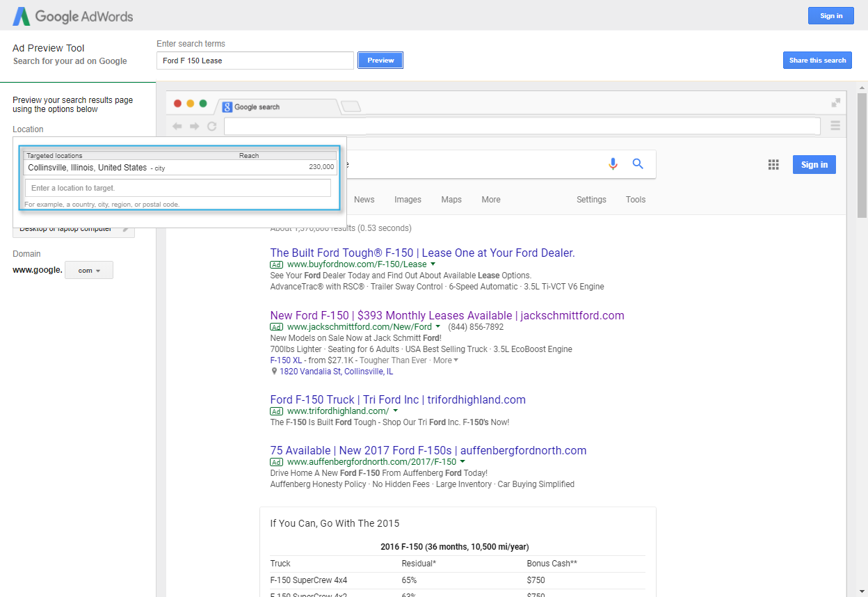This screenshot has height=597, width=868.
Task: Click the Share this search button
Action: pos(817,60)
